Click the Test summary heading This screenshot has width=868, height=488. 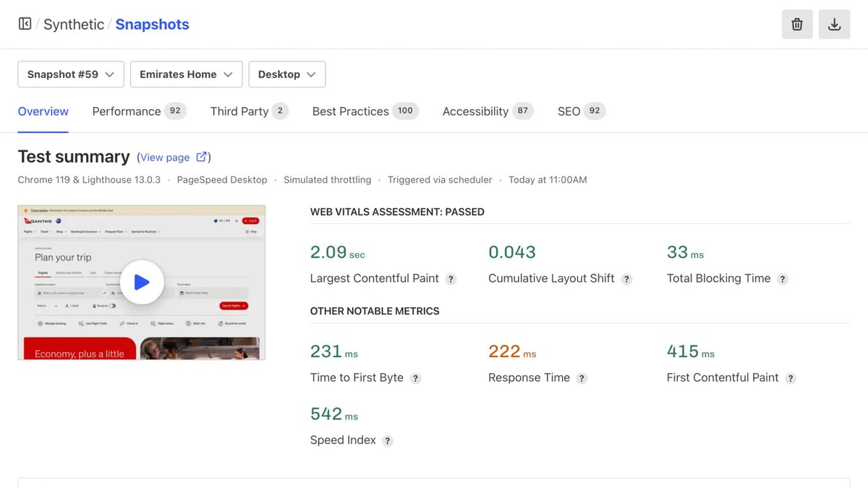(74, 157)
